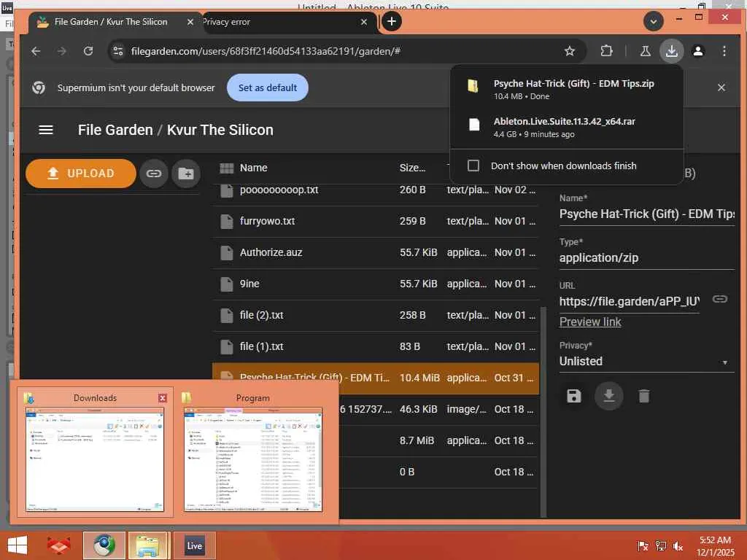This screenshot has height=560, width=747.
Task: Toggle grid view icon beside Name header
Action: tap(227, 168)
